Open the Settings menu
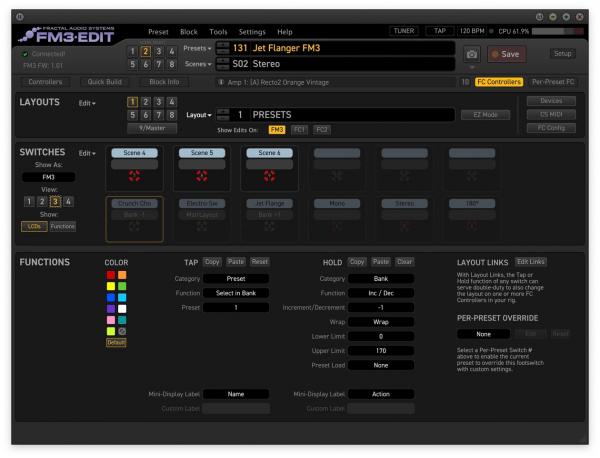The height and width of the screenshot is (458, 600). (252, 32)
